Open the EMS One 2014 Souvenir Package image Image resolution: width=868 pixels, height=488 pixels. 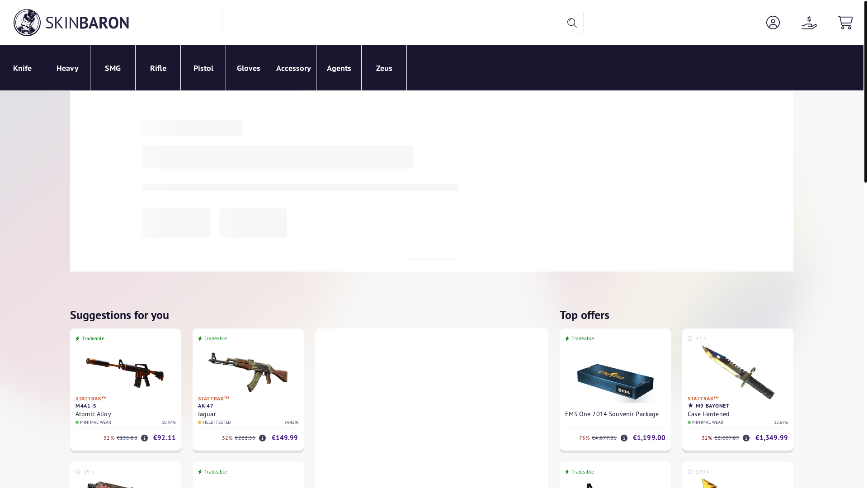click(615, 382)
